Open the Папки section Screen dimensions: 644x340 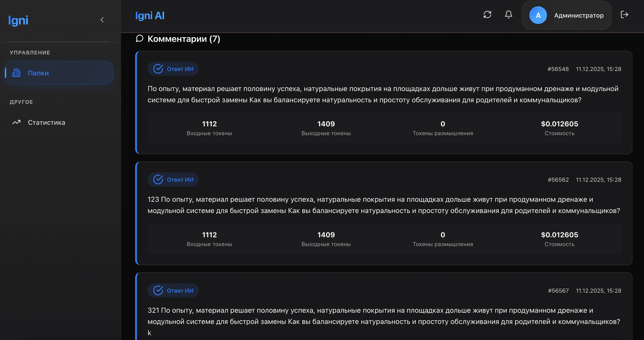38,73
